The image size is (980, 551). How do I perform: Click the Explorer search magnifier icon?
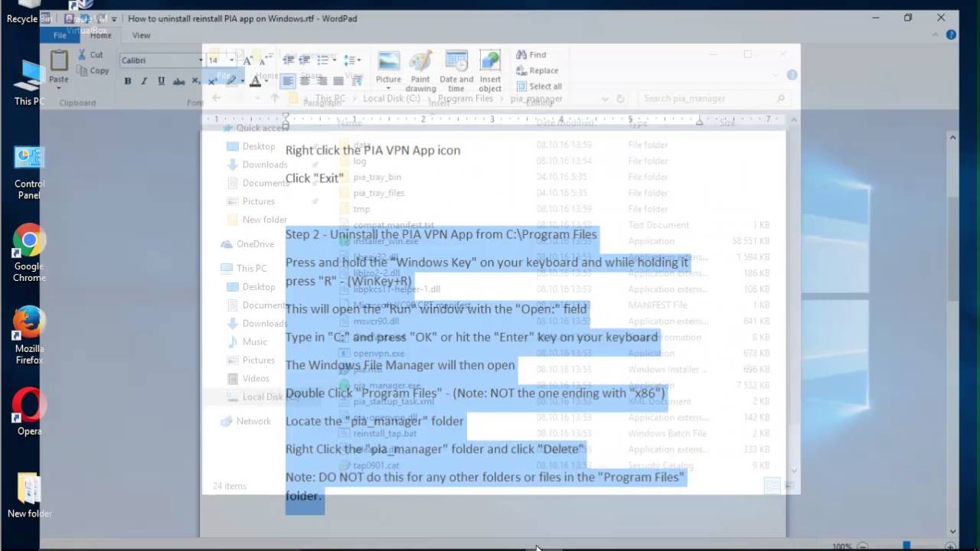780,99
